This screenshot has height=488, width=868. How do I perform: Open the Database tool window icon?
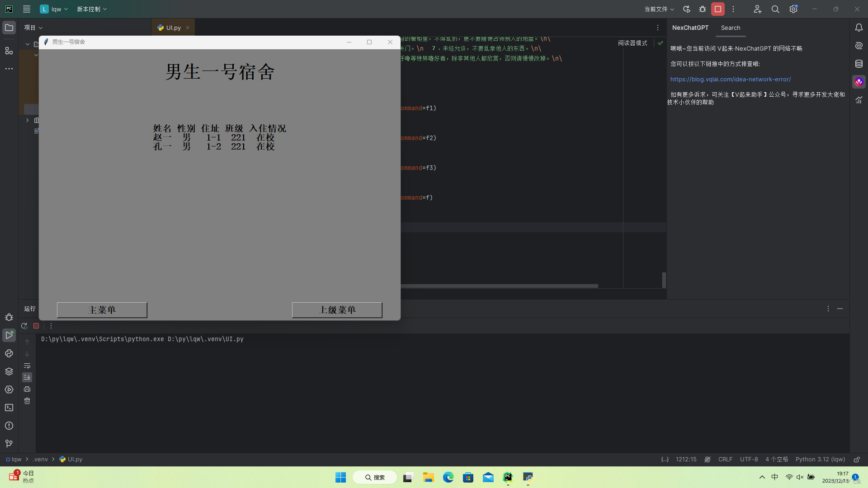[x=859, y=64]
